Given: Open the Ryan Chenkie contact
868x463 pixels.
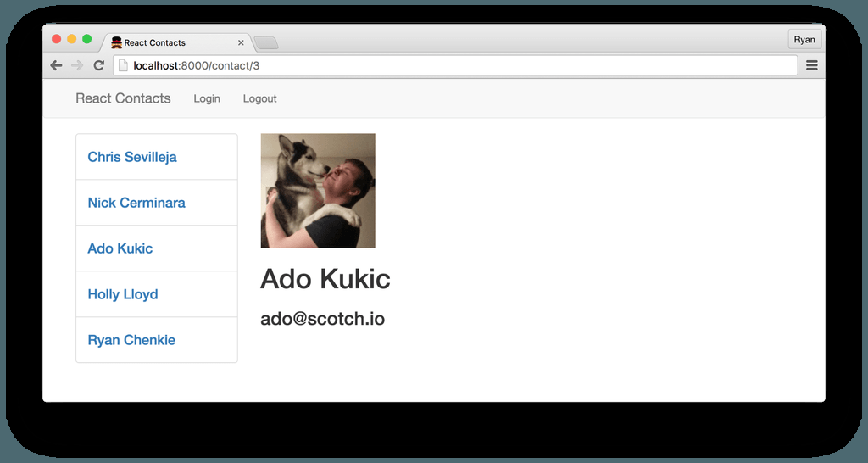Looking at the screenshot, I should coord(157,340).
